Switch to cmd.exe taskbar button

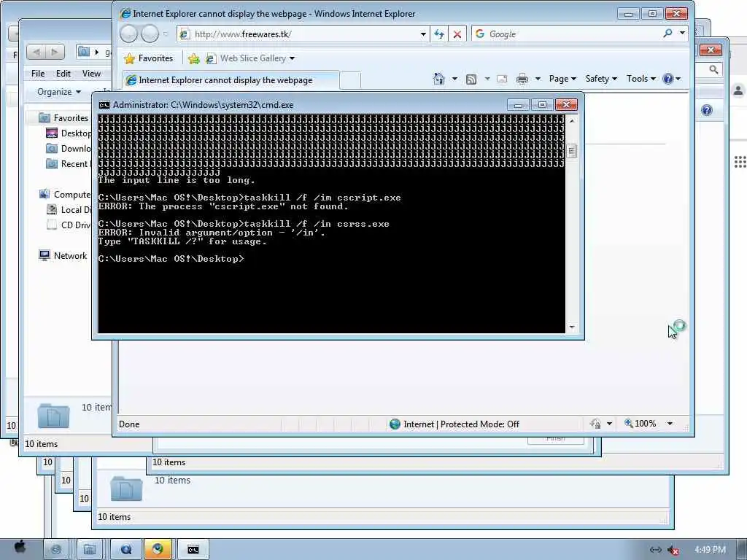point(193,550)
